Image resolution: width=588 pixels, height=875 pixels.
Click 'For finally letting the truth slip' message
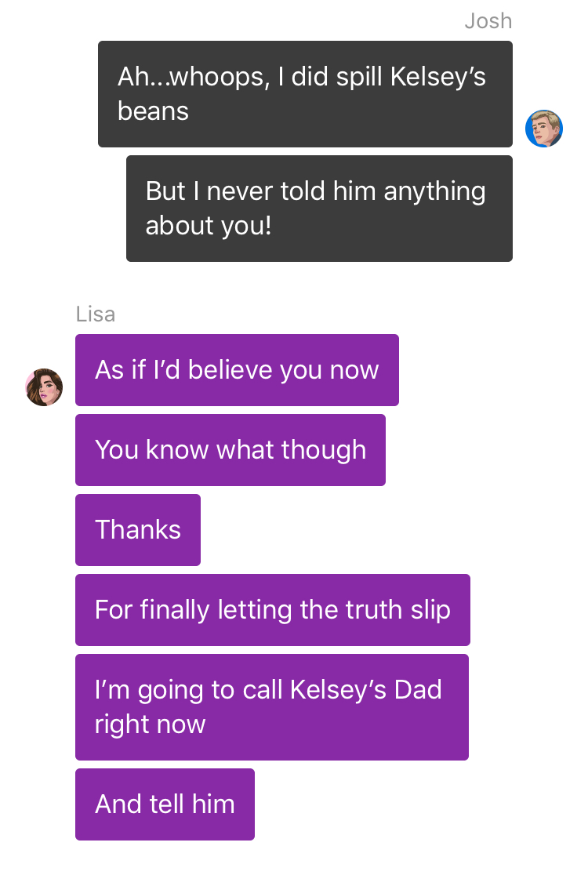tap(273, 609)
